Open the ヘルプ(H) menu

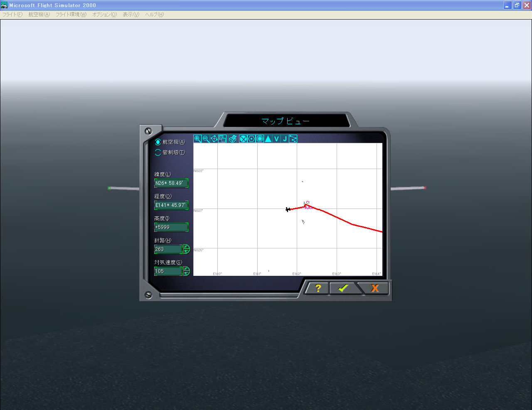tap(154, 15)
